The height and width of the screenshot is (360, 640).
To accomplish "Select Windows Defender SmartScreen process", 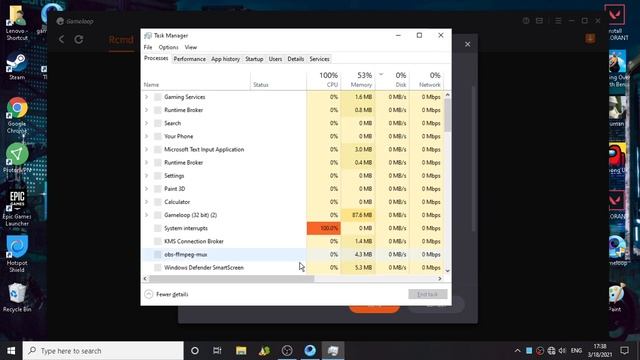I will (x=293, y=267).
